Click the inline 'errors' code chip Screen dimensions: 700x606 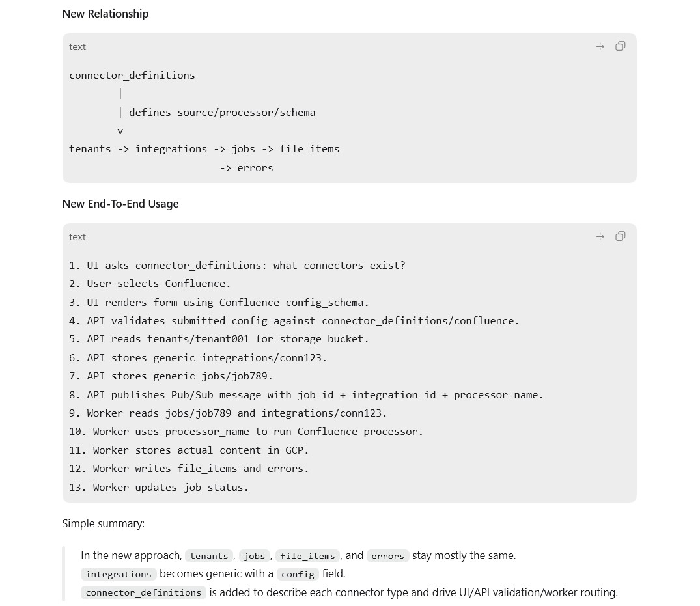point(387,556)
